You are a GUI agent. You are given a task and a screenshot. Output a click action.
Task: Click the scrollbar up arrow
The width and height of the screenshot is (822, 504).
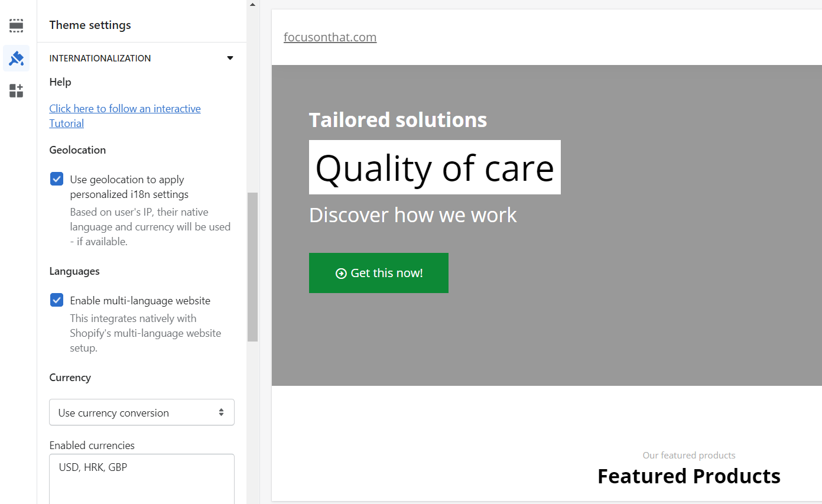[x=253, y=5]
